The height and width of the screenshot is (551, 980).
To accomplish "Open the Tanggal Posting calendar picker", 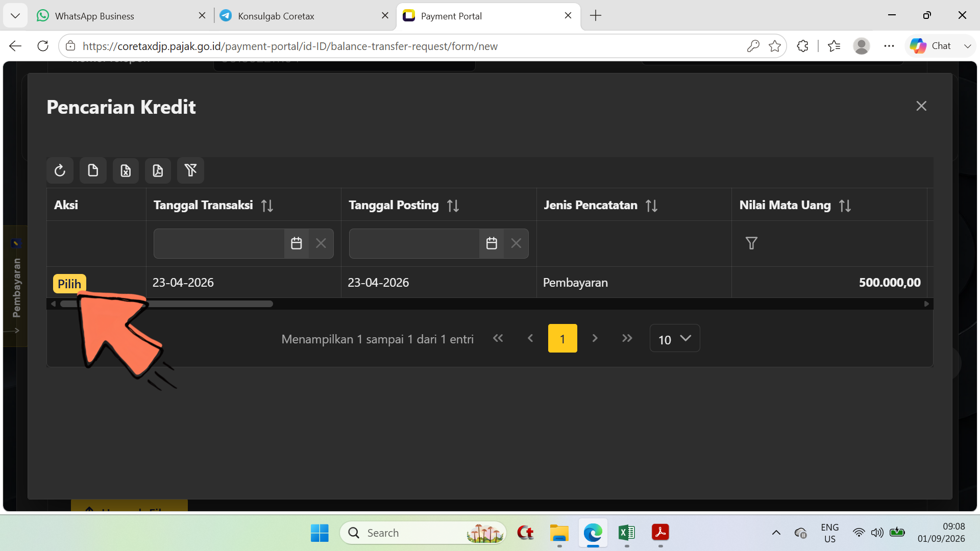I will coord(492,243).
